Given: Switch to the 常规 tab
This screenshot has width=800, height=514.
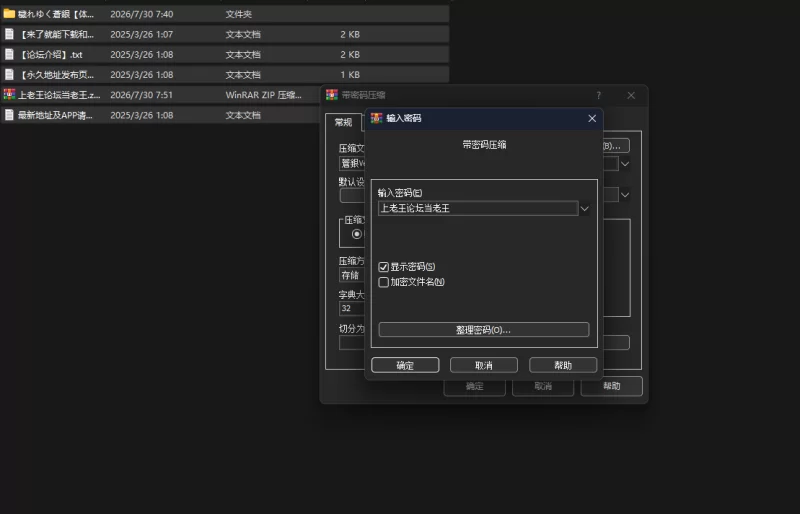Looking at the screenshot, I should [x=343, y=122].
